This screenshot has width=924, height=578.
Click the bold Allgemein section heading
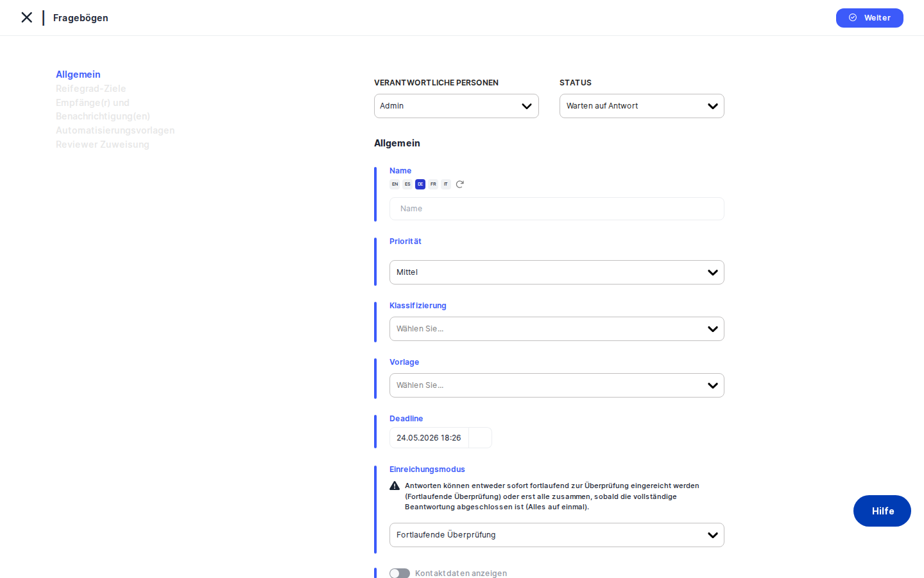[x=397, y=143]
